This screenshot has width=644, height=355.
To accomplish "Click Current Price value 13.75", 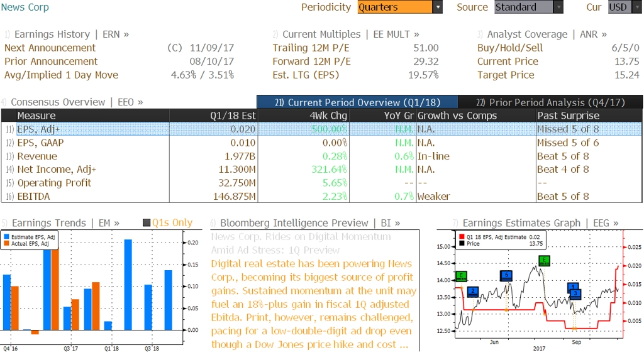I will click(627, 61).
